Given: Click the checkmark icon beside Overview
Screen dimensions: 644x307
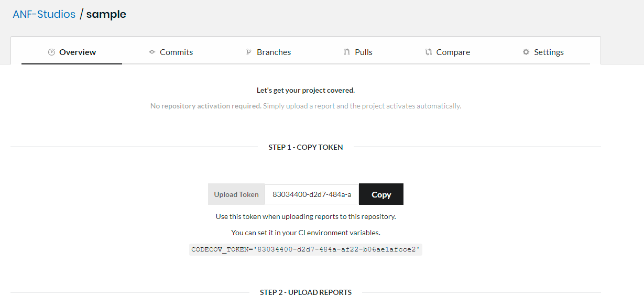Looking at the screenshot, I should point(51,52).
